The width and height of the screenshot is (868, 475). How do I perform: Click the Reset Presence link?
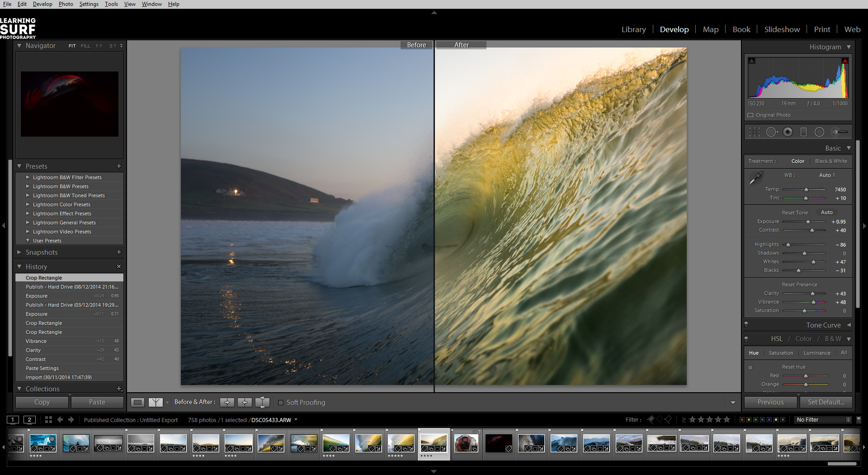[799, 284]
